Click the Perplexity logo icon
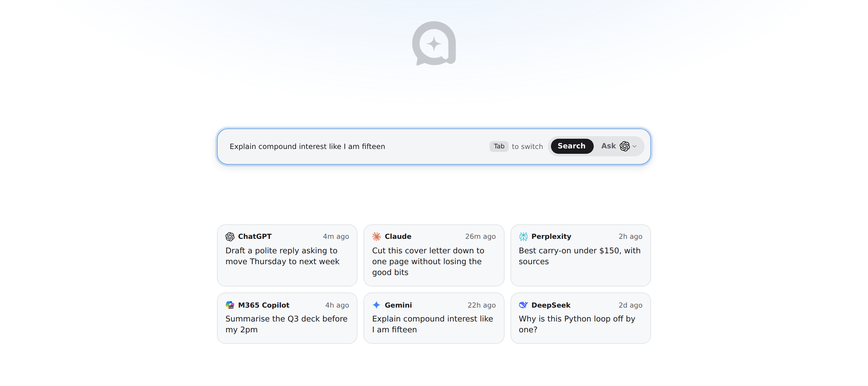 click(x=523, y=237)
